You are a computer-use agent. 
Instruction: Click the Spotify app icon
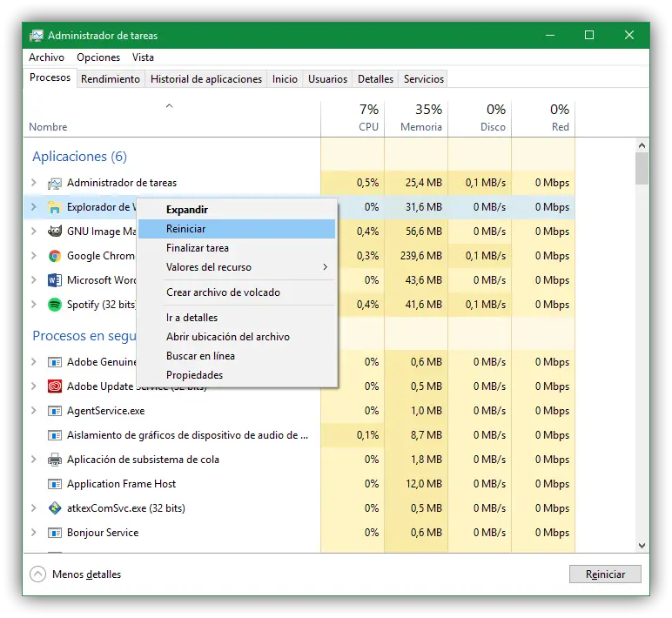coord(55,305)
